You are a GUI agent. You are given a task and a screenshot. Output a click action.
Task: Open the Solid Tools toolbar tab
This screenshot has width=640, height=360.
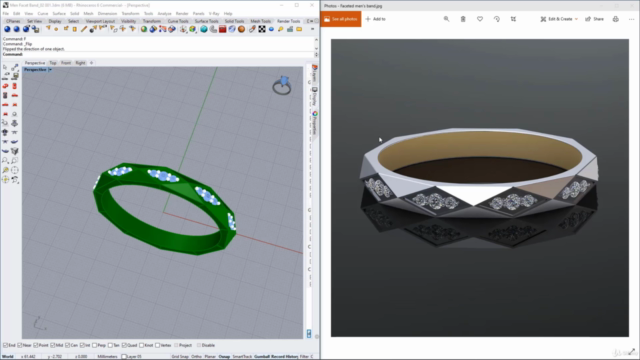(234, 21)
